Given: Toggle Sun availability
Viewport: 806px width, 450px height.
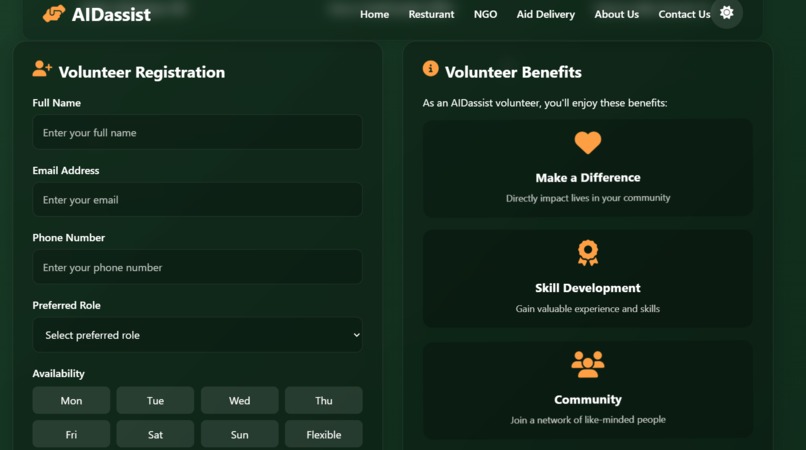Looking at the screenshot, I should (240, 435).
